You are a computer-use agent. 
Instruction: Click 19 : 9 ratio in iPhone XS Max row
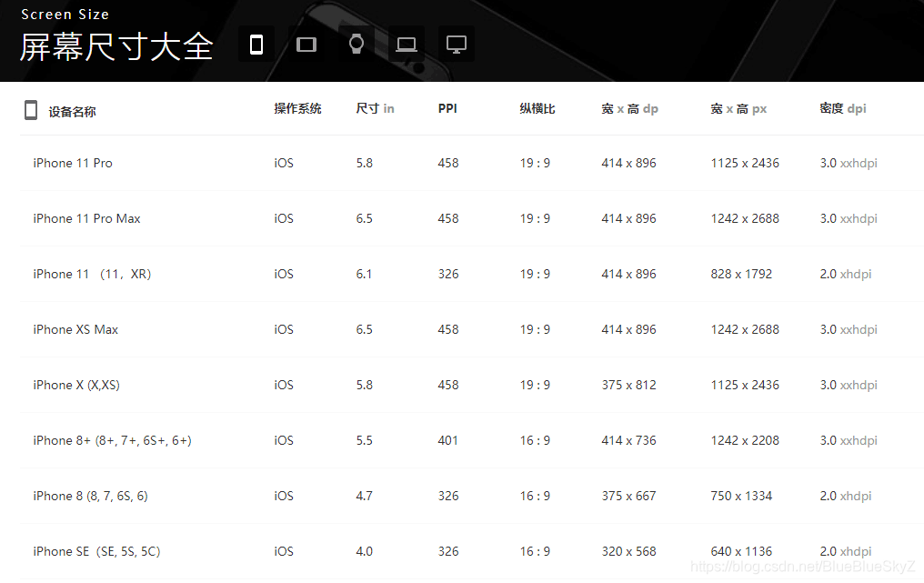click(535, 329)
